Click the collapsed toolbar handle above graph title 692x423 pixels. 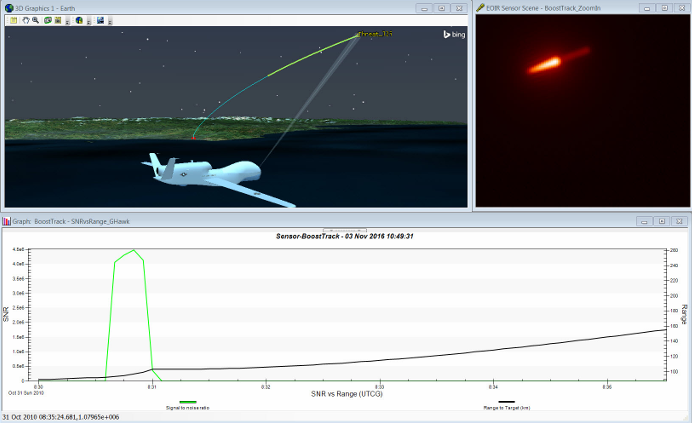[x=345, y=230]
